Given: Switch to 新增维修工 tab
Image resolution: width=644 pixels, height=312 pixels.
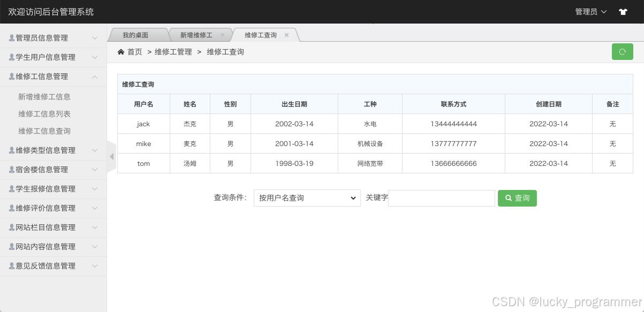Looking at the screenshot, I should click(196, 35).
